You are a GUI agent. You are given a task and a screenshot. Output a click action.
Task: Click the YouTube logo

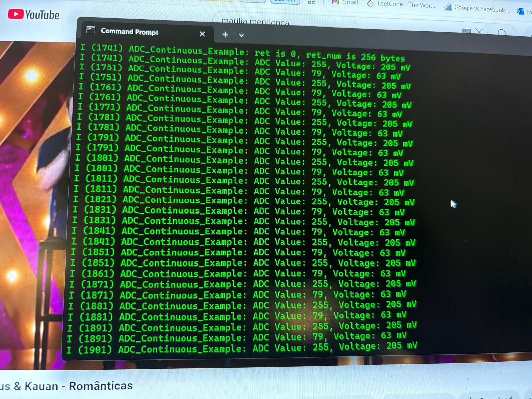pyautogui.click(x=34, y=15)
